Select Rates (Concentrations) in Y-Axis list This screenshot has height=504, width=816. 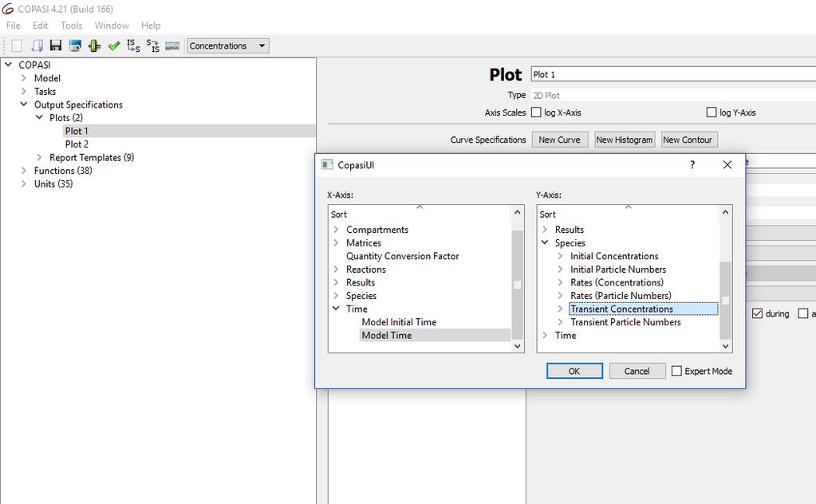pyautogui.click(x=617, y=282)
